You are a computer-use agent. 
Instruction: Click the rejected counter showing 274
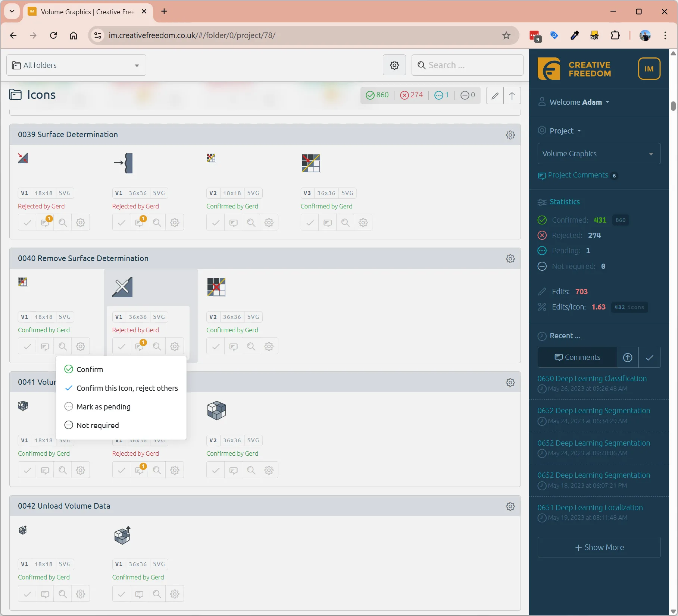412,95
